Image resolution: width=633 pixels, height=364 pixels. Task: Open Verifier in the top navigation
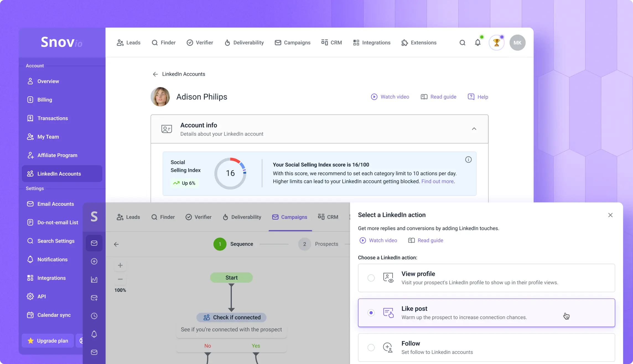pyautogui.click(x=200, y=43)
